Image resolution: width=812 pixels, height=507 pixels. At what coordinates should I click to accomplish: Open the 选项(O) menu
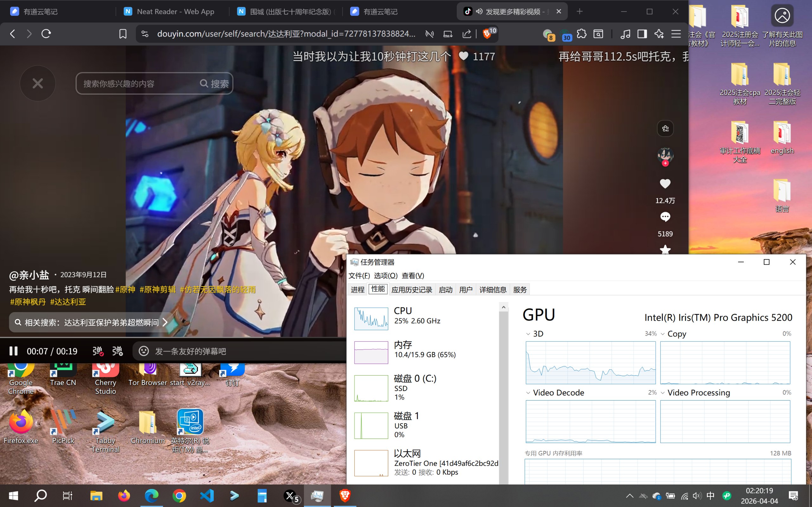(x=385, y=276)
